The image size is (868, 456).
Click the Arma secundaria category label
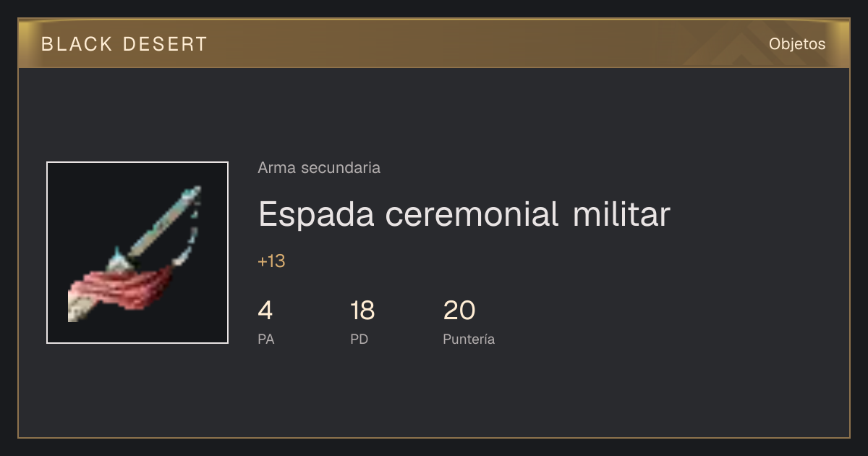click(x=319, y=168)
